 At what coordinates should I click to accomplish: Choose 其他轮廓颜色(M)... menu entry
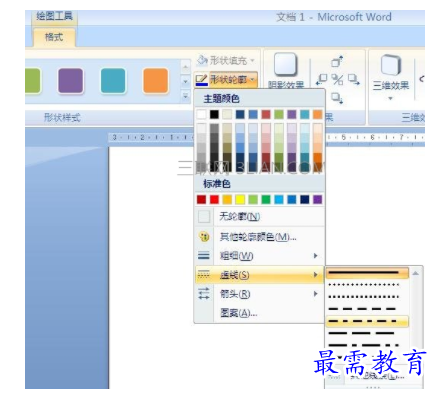coord(259,237)
